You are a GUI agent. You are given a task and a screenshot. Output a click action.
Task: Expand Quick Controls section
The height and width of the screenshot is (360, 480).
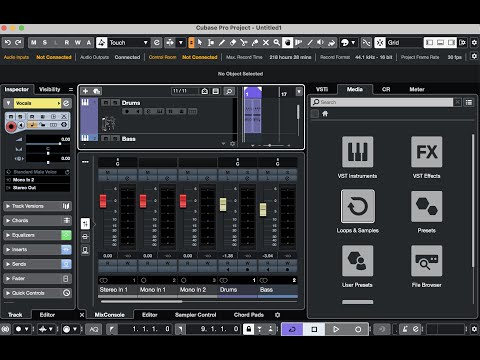coord(38,293)
